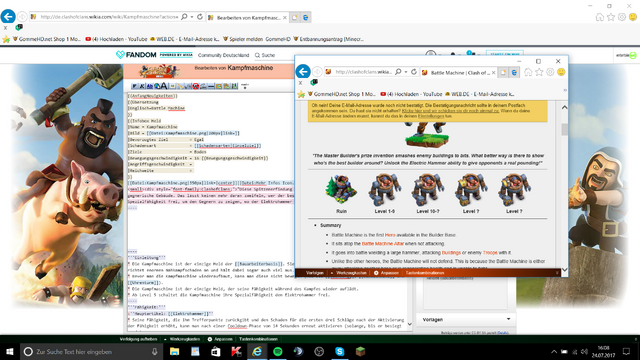640x360 pixels.
Task: Open home page in Battle Machine window
Action: [528, 72]
